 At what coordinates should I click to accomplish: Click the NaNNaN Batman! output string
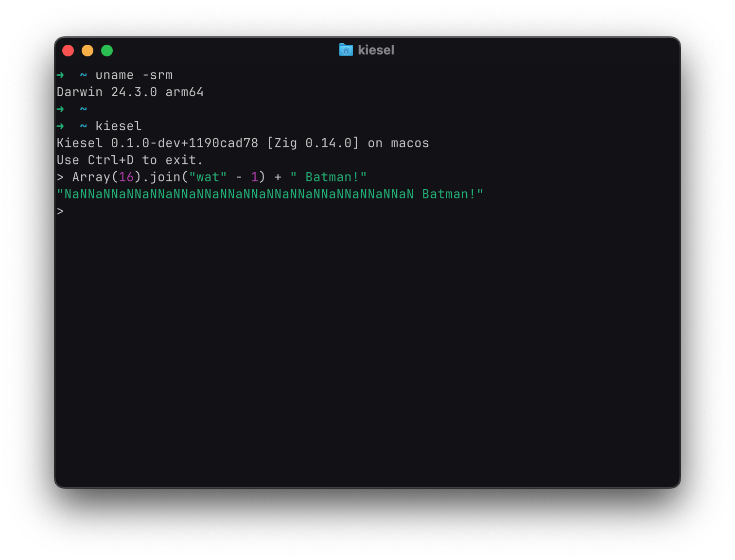(270, 194)
